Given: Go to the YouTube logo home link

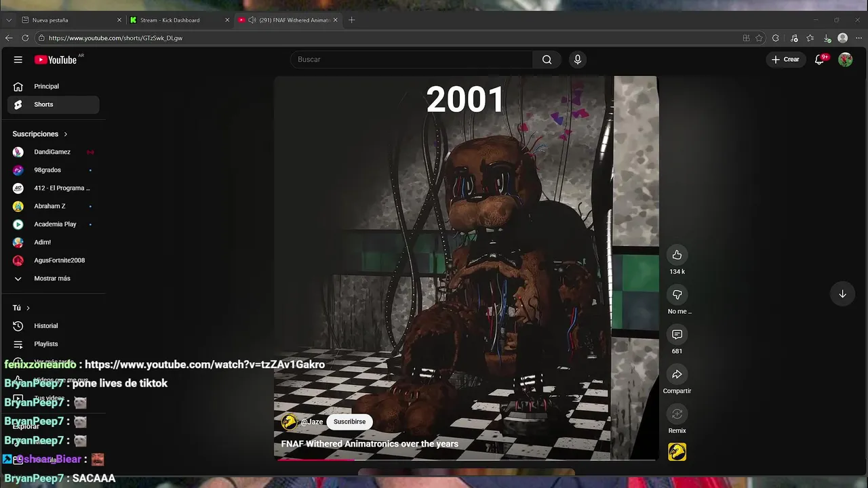Looking at the screenshot, I should [56, 60].
